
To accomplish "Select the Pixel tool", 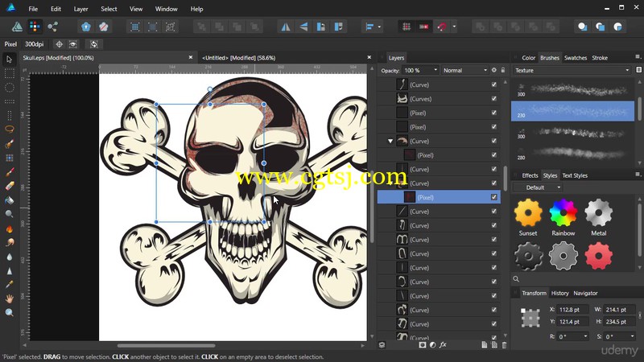I will (9, 158).
